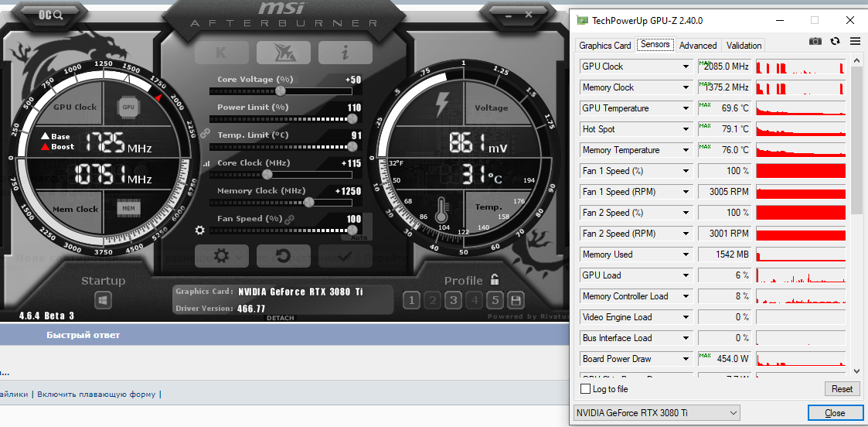
Task: Take GPU-Z screenshot with camera icon
Action: [x=815, y=41]
